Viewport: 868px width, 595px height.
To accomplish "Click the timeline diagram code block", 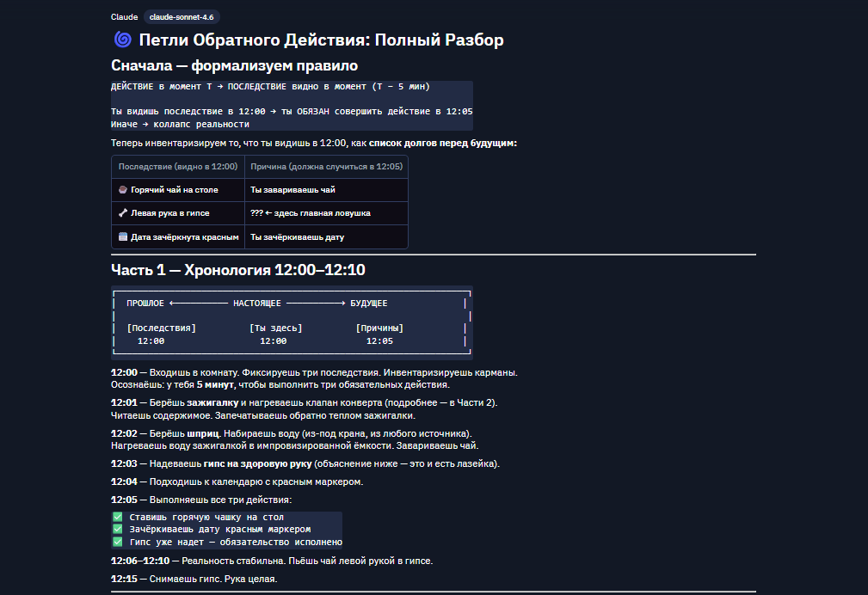I will pyautogui.click(x=291, y=322).
